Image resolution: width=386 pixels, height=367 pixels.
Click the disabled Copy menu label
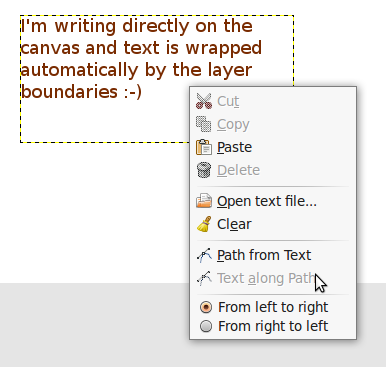click(233, 125)
